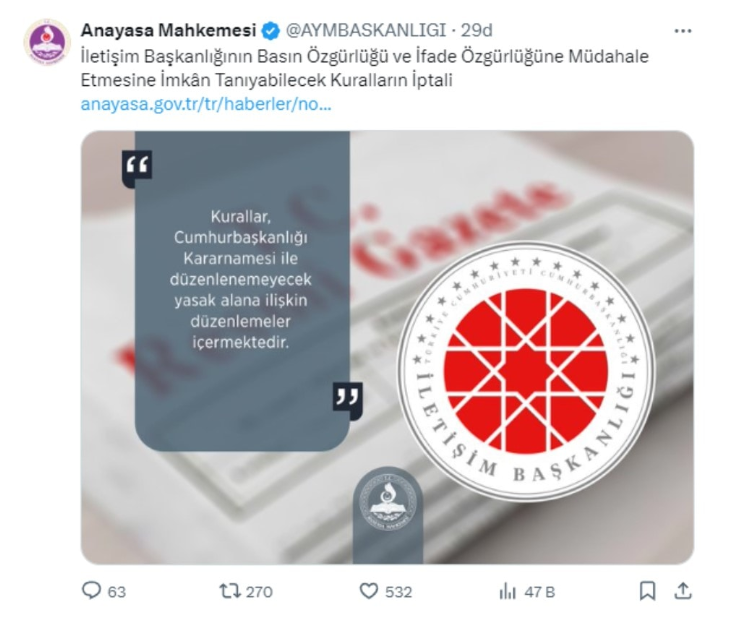Viewport: 734px width, 623px height.
Task: Open the attached tweet image
Action: pos(387,347)
